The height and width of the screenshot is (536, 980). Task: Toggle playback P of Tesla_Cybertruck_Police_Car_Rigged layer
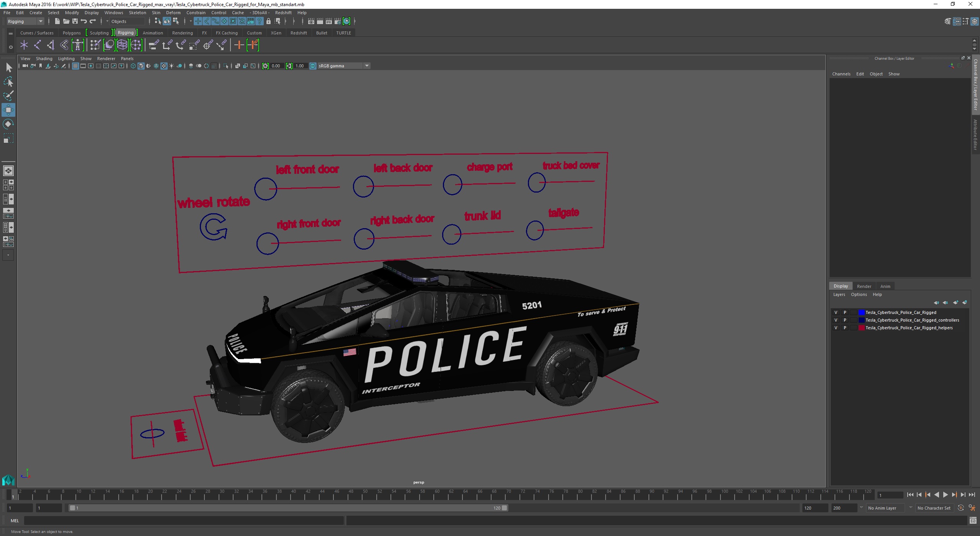[x=845, y=312]
